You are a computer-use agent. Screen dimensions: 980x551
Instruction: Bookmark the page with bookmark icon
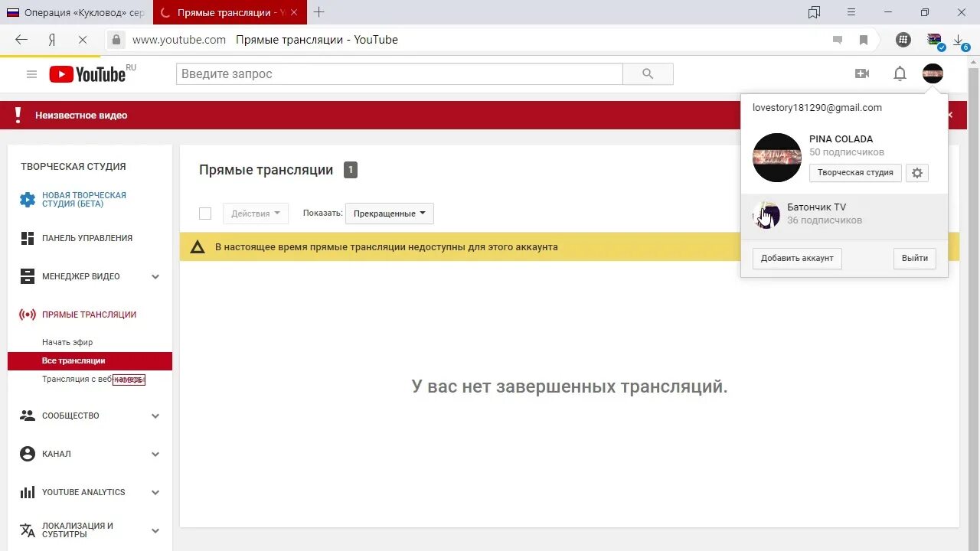click(864, 40)
